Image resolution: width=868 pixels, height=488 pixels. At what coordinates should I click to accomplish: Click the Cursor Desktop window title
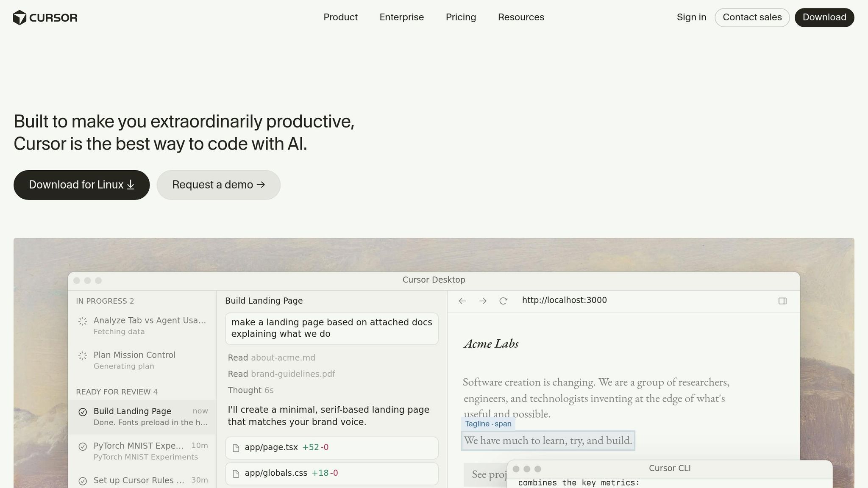coord(434,280)
